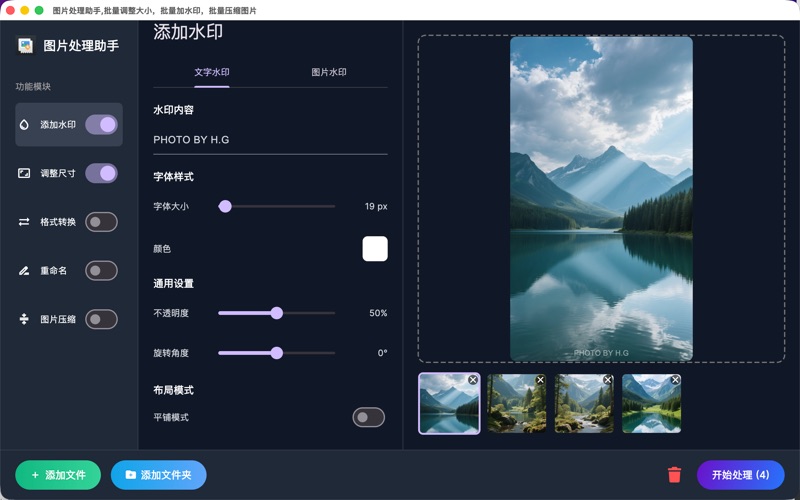
Task: Click the green 添加文件 button
Action: click(58, 475)
